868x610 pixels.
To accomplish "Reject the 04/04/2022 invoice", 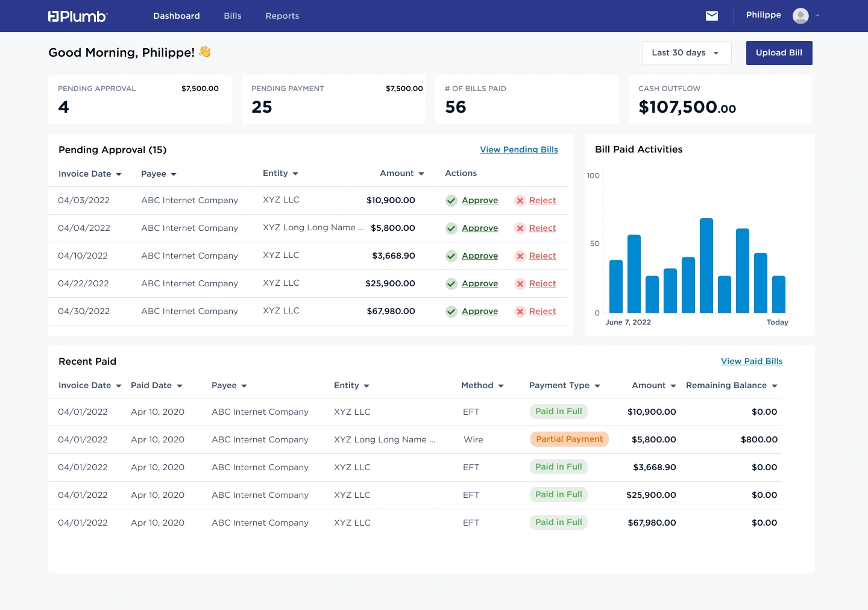I will point(542,228).
